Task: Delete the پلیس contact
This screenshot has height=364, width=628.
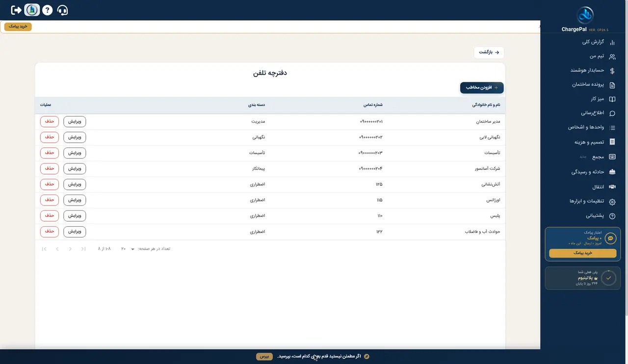Action: point(50,216)
